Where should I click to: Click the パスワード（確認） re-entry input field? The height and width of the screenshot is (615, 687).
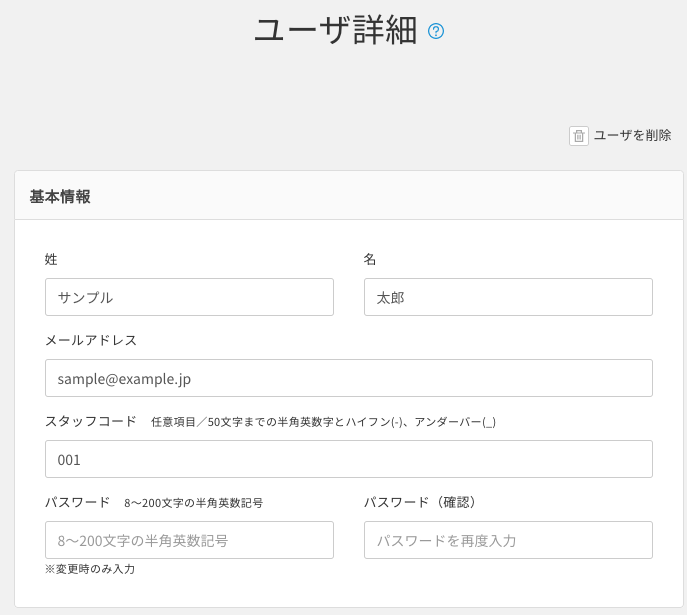(x=508, y=540)
